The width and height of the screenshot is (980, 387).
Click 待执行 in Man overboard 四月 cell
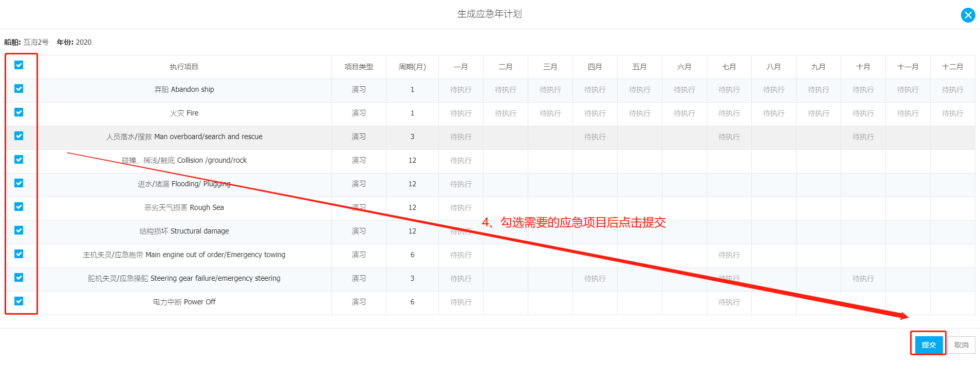(x=595, y=137)
